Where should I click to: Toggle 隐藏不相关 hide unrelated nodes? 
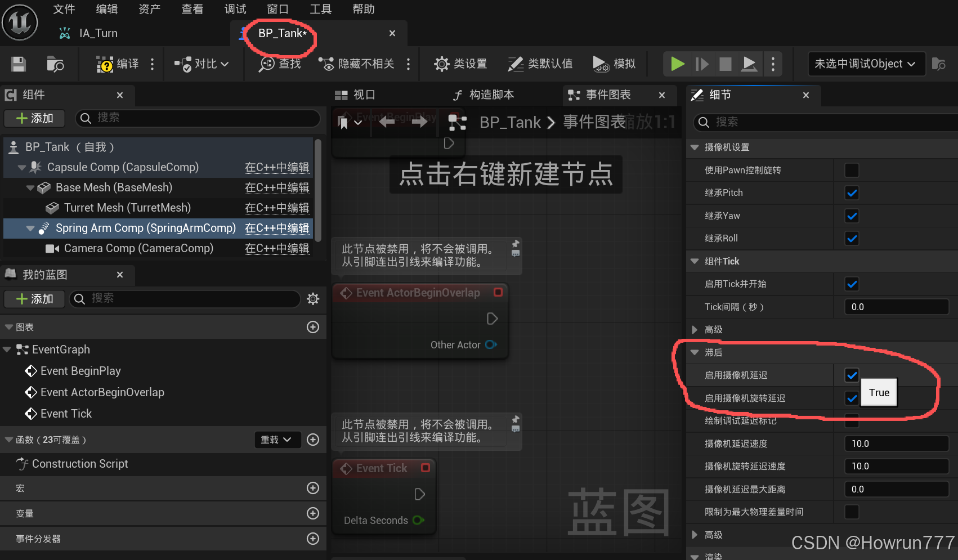click(x=356, y=64)
